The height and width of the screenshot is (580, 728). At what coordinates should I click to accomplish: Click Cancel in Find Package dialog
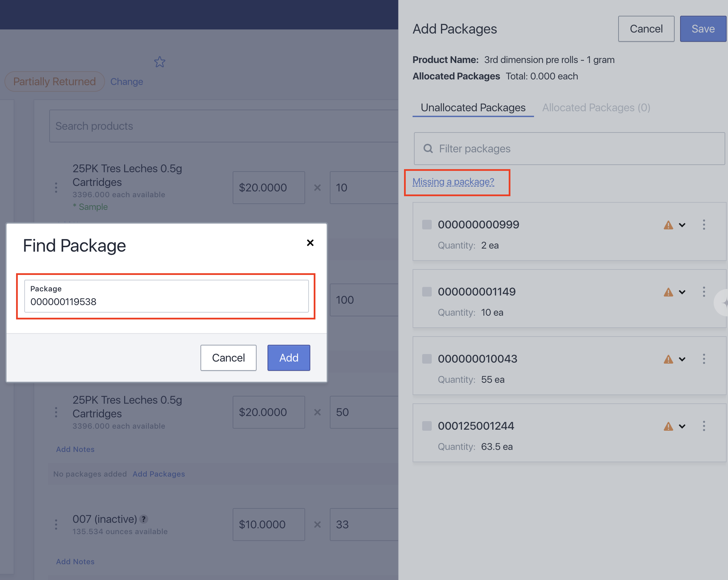228,358
